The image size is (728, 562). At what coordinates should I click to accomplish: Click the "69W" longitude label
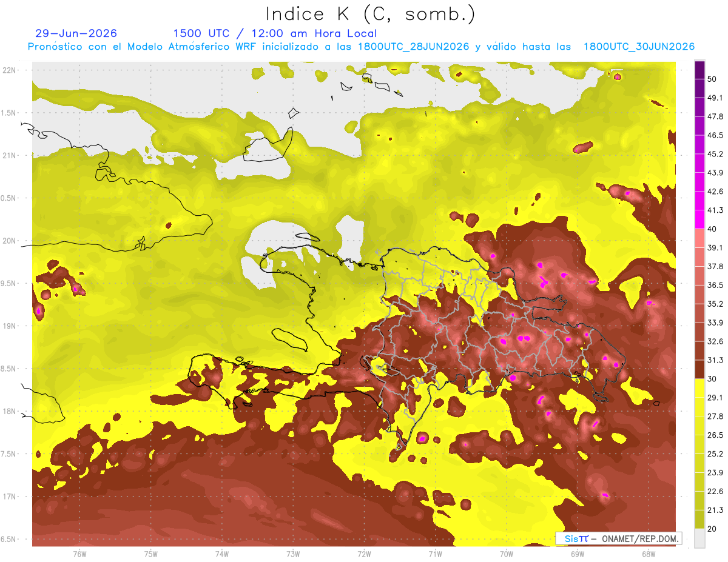click(578, 554)
